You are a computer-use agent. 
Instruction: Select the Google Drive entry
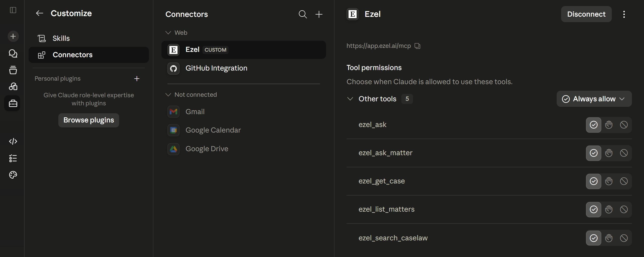244,149
